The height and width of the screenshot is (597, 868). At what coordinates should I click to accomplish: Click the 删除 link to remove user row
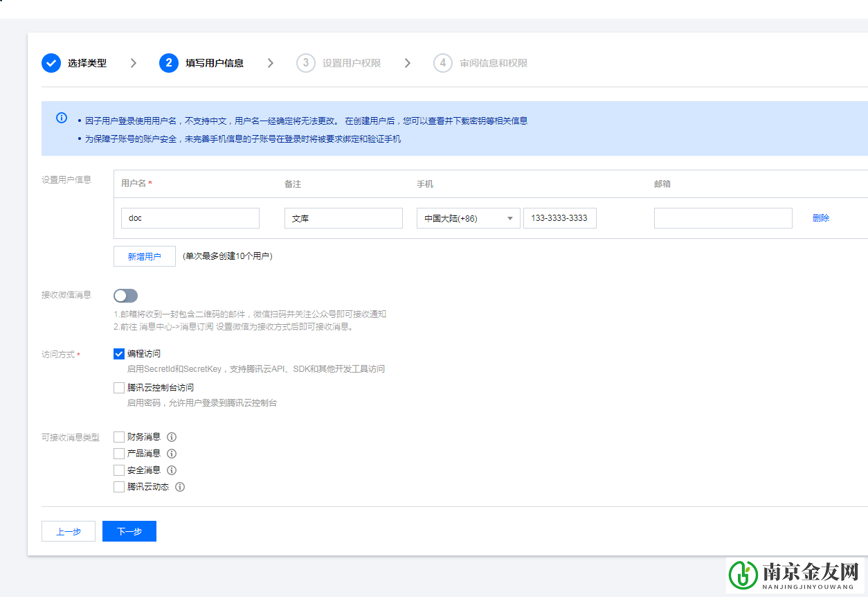click(820, 217)
